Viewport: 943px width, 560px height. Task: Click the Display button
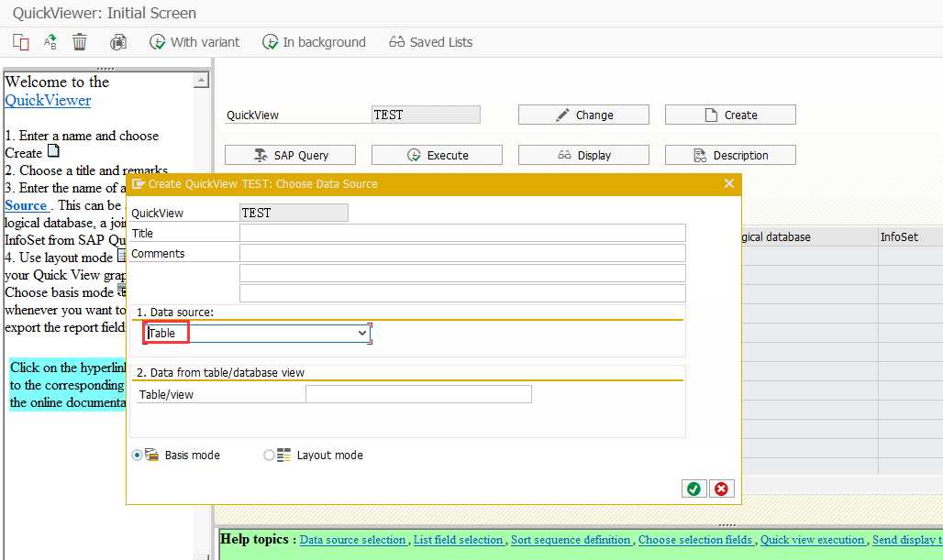click(583, 155)
